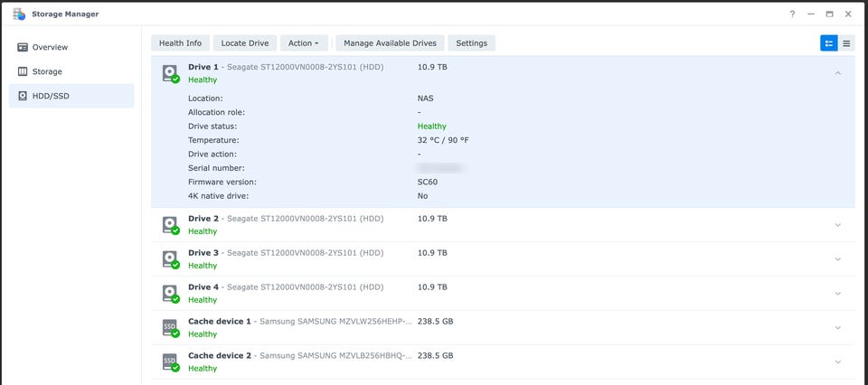The height and width of the screenshot is (385, 868).
Task: Click the 4K native drive label
Action: [218, 196]
